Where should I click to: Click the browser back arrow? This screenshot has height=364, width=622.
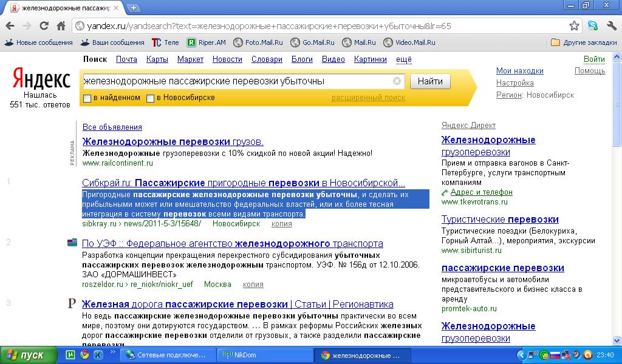10,26
